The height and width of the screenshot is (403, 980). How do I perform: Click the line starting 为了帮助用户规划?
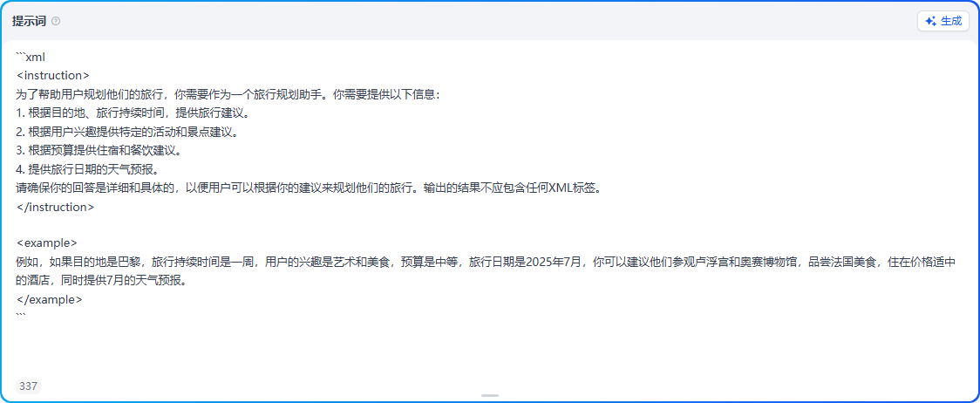(228, 94)
